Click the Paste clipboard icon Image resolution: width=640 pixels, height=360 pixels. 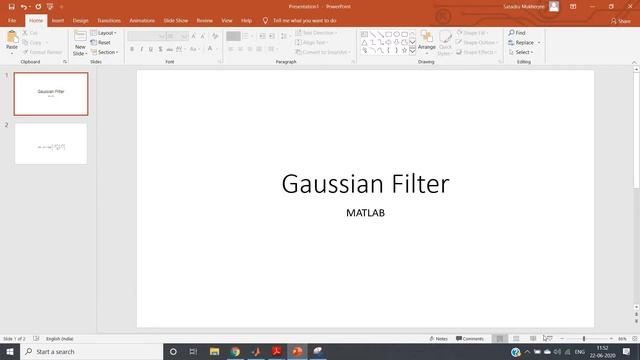[12, 37]
